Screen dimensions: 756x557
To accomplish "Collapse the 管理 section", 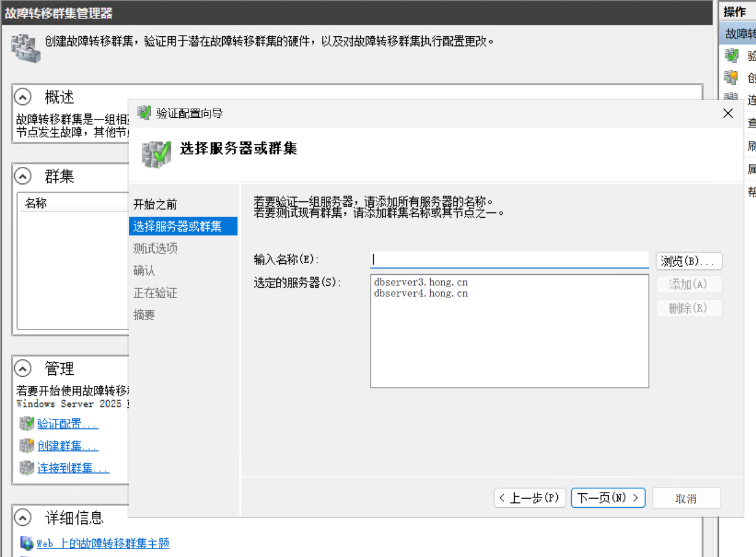I will [x=23, y=368].
